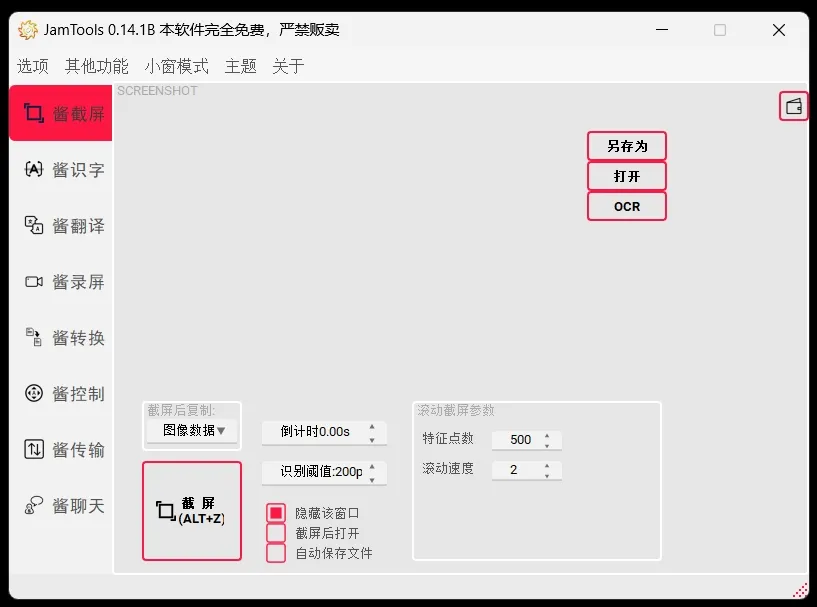
Task: Click the JamTools gear logo in title bar
Action: [28, 30]
